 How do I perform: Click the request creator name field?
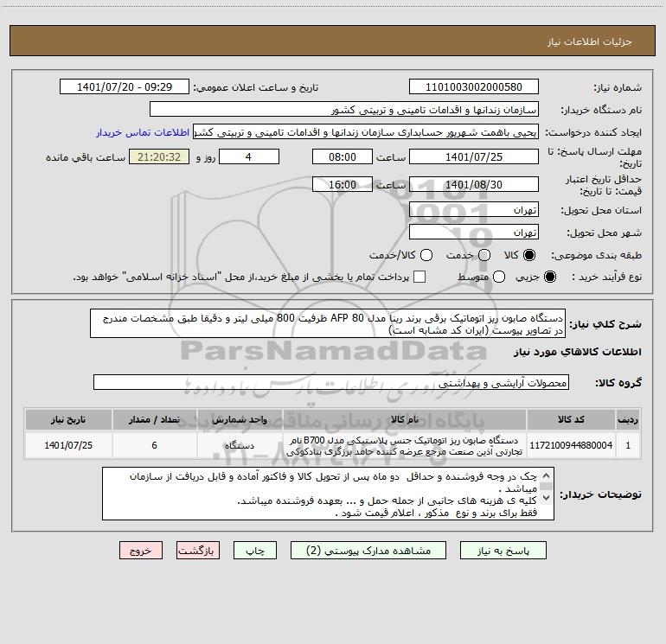point(366,132)
